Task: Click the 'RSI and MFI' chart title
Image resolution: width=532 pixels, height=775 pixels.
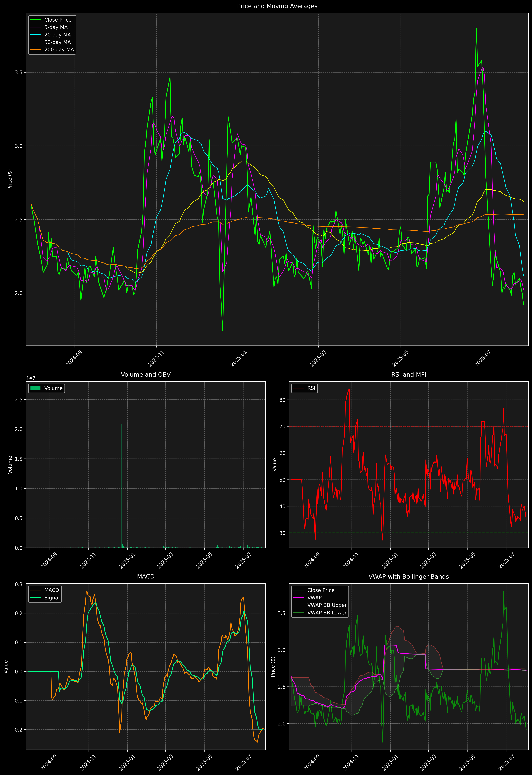Action: pos(409,374)
